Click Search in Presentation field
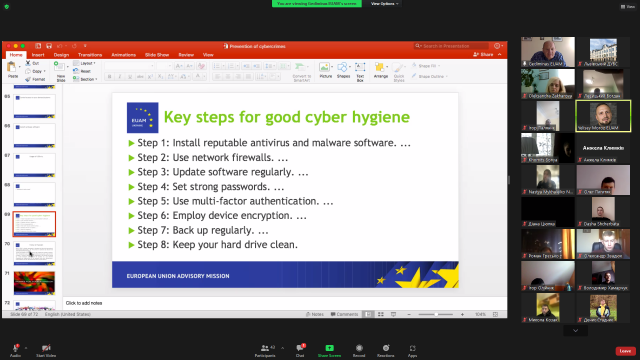 pyautogui.click(x=451, y=46)
